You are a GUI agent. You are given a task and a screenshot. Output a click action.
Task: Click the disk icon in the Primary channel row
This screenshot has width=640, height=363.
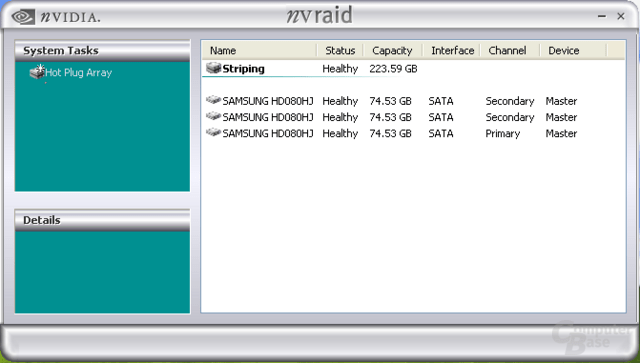pos(213,132)
